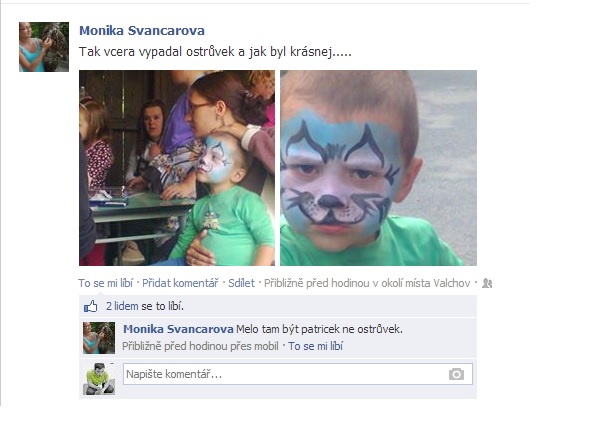Open left photo of face painting table
Image resolution: width=600 pixels, height=424 pixels.
pyautogui.click(x=177, y=168)
